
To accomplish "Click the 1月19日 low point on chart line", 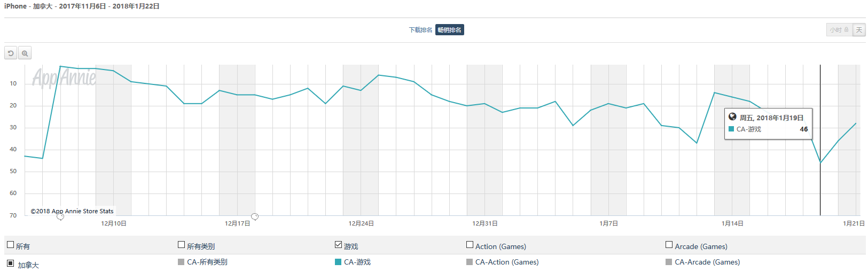I will coord(820,162).
